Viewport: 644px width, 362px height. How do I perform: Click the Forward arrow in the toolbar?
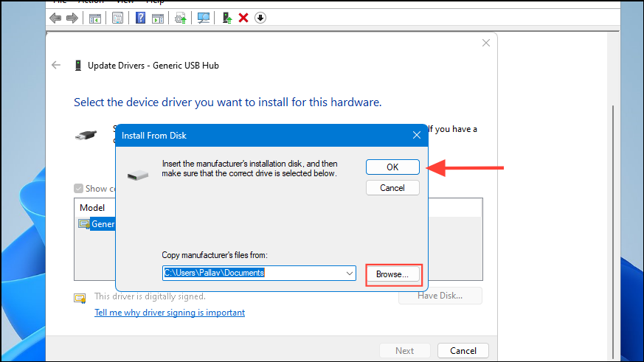72,18
